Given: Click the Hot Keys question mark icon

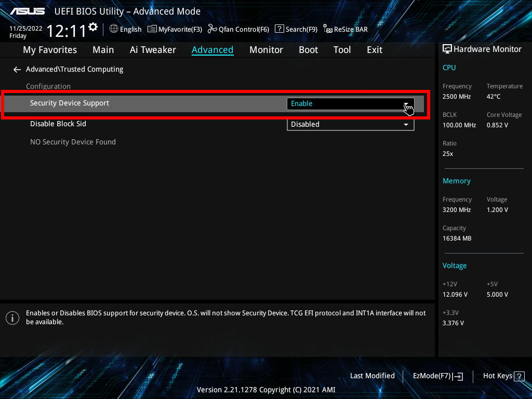Looking at the screenshot, I should pyautogui.click(x=519, y=376).
